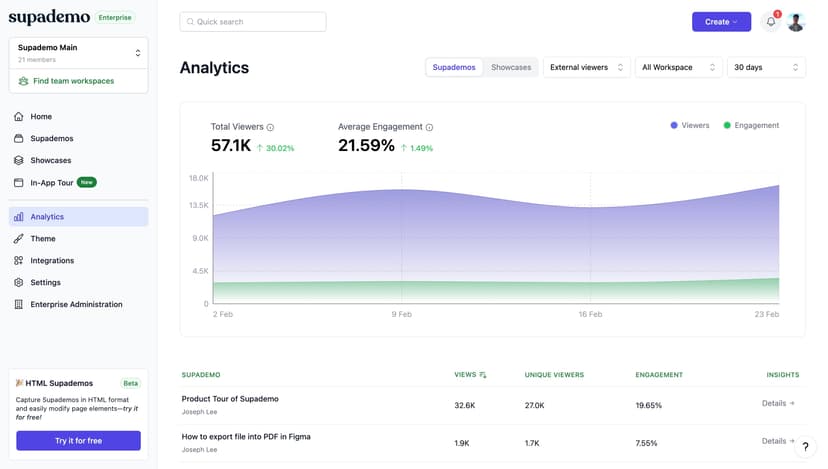The width and height of the screenshot is (828, 469).
Task: Click the Supademo column header
Action: 201,375
